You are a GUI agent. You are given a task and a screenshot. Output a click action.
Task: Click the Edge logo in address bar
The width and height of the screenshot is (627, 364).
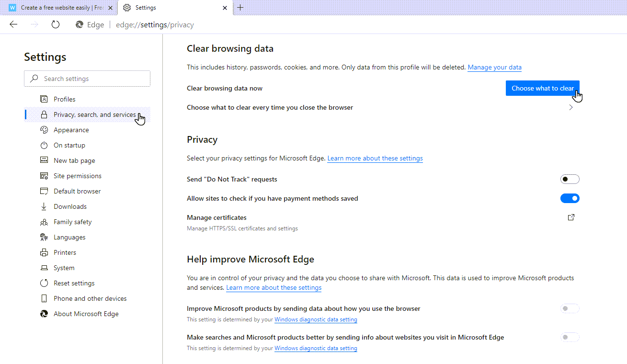point(80,24)
